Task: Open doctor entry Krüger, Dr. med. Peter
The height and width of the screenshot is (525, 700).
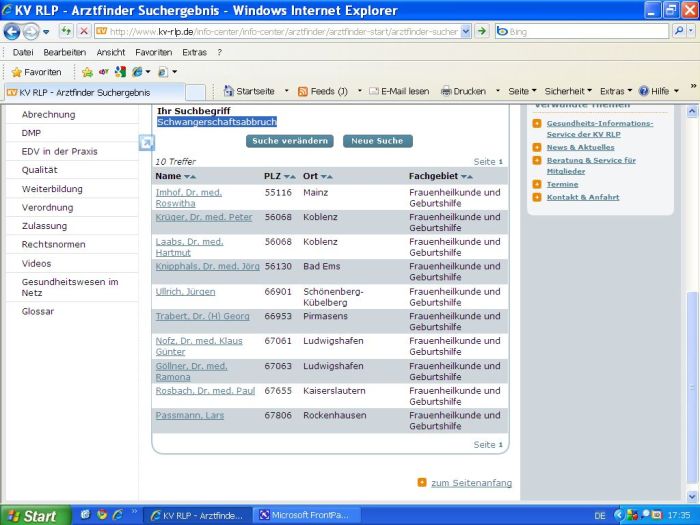Action: (x=204, y=217)
